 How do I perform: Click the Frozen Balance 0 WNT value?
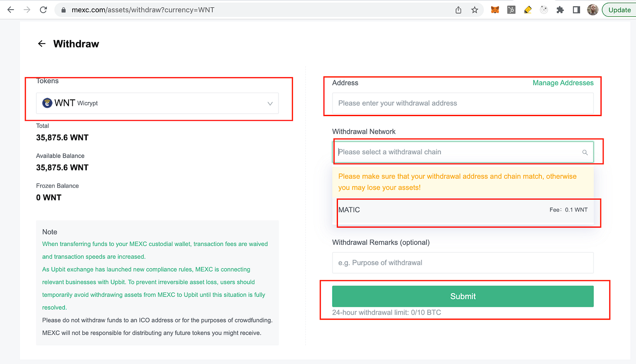point(49,197)
